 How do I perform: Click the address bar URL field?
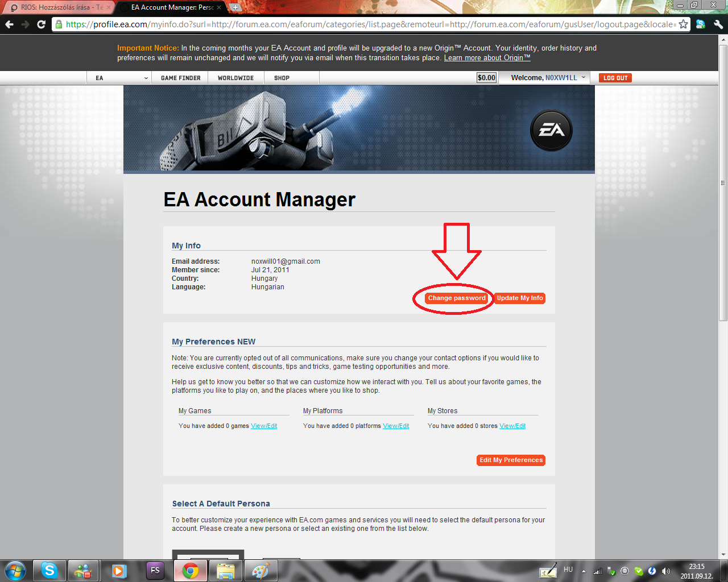coord(370,24)
